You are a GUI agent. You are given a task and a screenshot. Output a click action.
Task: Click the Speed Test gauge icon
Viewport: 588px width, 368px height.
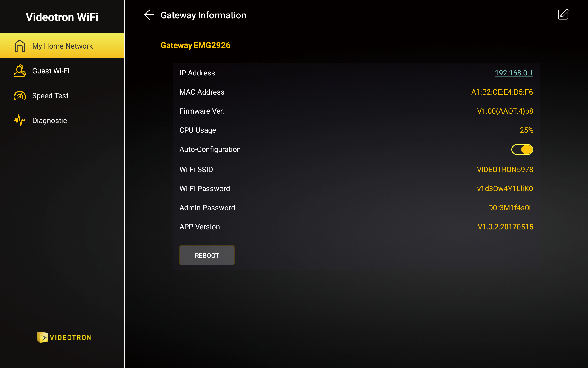20,96
